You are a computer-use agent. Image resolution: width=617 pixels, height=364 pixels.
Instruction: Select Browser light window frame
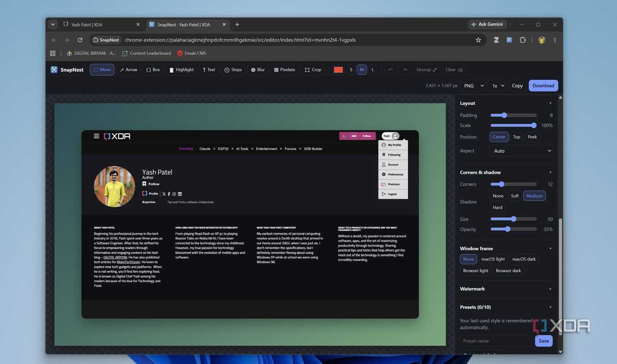tap(475, 270)
